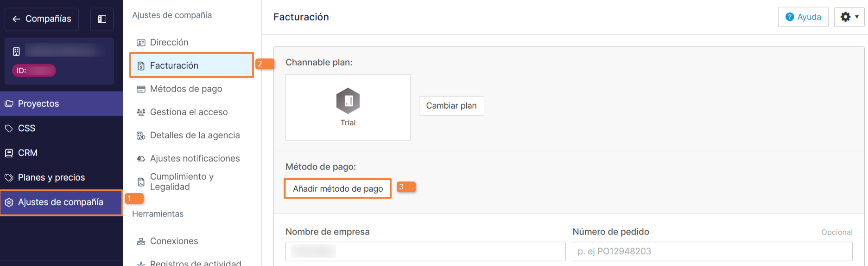Click Añadir método de pago button

[x=338, y=188]
